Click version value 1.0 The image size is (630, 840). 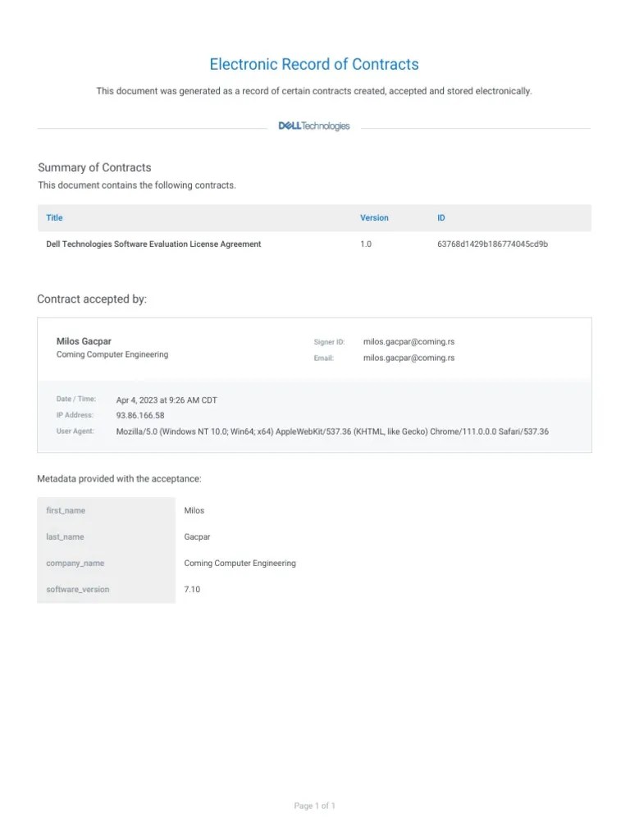366,244
